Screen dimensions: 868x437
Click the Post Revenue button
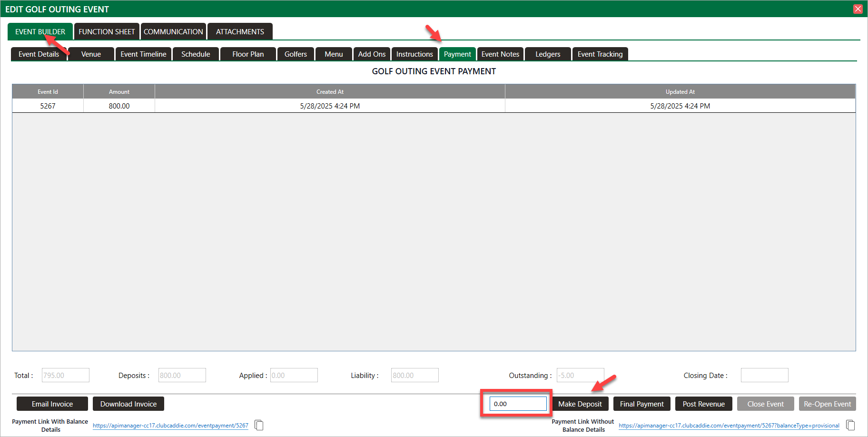click(703, 404)
